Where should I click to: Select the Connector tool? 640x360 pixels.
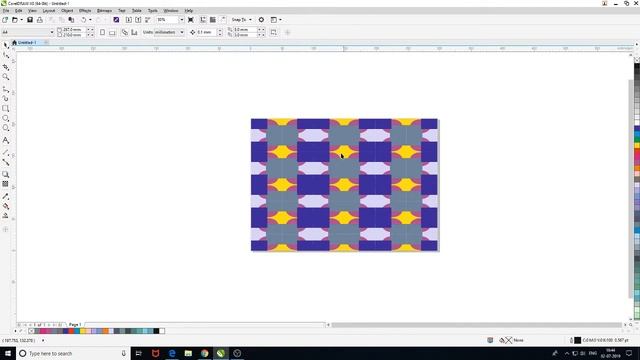pos(6,162)
